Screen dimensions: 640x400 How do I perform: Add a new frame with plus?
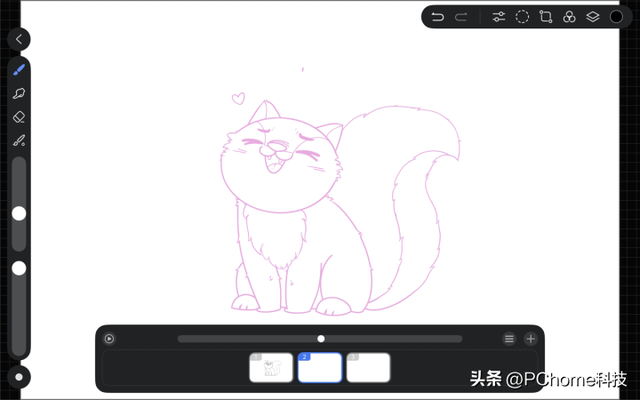pos(531,338)
